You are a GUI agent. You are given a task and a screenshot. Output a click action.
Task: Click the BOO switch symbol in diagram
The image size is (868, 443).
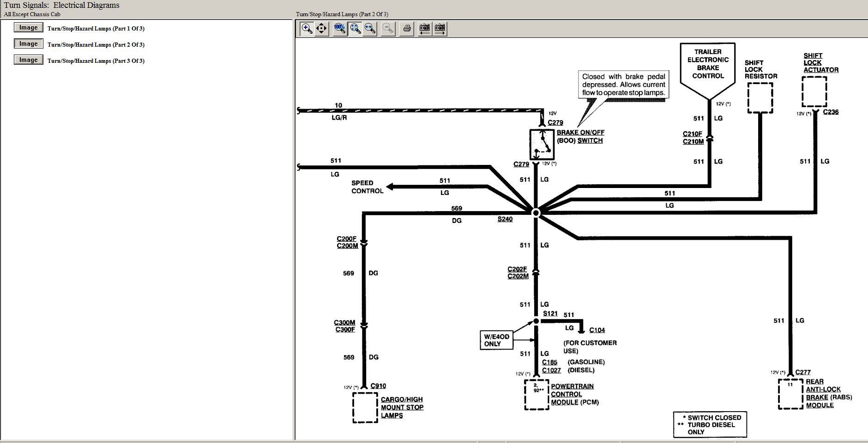(542, 144)
